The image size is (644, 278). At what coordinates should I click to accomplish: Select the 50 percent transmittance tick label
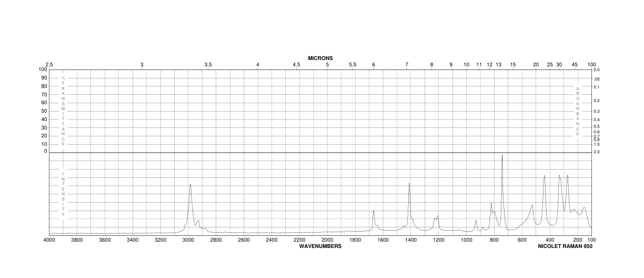tap(43, 111)
